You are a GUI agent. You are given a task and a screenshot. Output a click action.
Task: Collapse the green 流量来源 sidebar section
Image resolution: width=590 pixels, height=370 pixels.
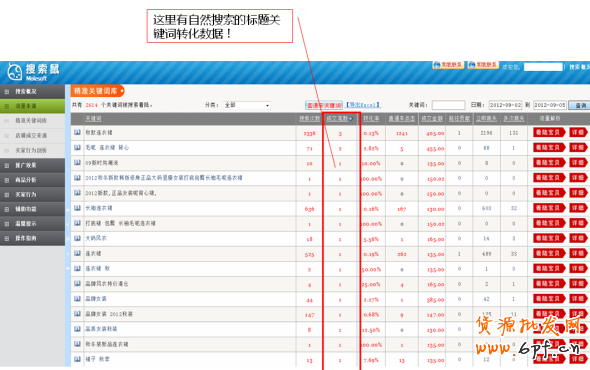click(32, 106)
